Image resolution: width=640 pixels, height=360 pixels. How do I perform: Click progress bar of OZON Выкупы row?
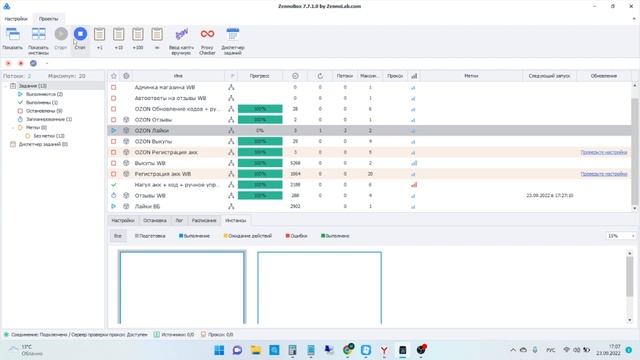point(260,141)
